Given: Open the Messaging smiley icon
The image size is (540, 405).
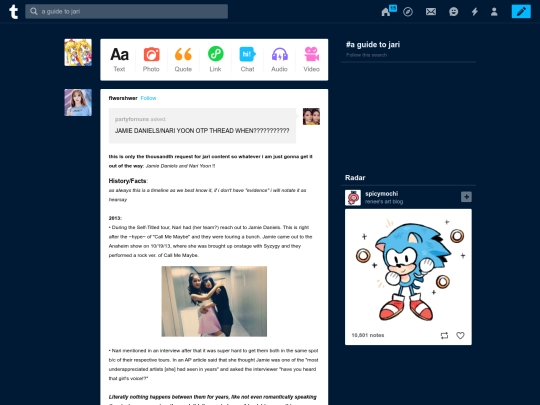Looking at the screenshot, I should tap(454, 12).
